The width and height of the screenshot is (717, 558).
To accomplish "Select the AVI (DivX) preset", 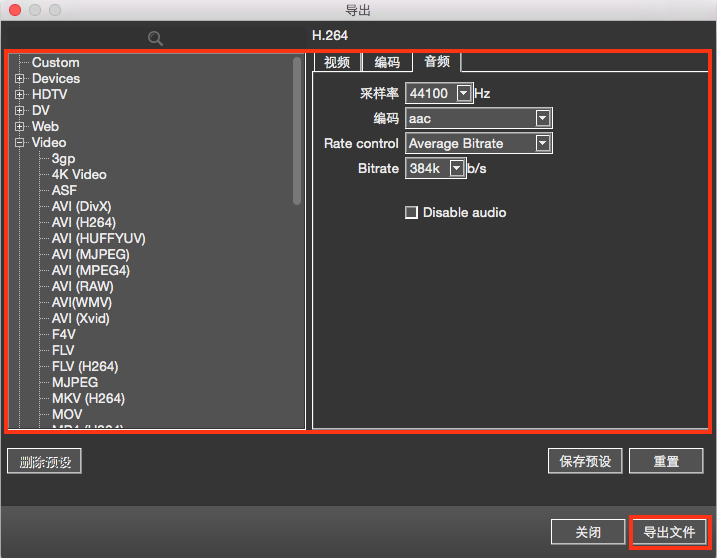I will [81, 207].
